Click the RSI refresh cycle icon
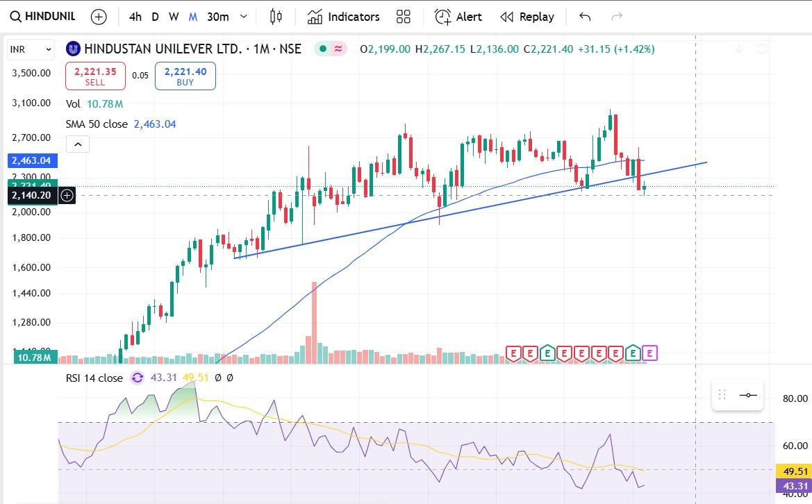This screenshot has width=812, height=504. (137, 378)
